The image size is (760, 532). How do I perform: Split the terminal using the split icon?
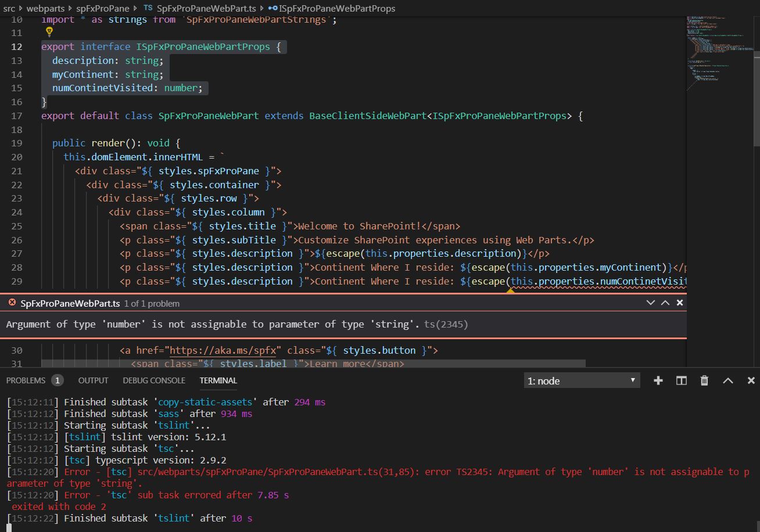(681, 380)
